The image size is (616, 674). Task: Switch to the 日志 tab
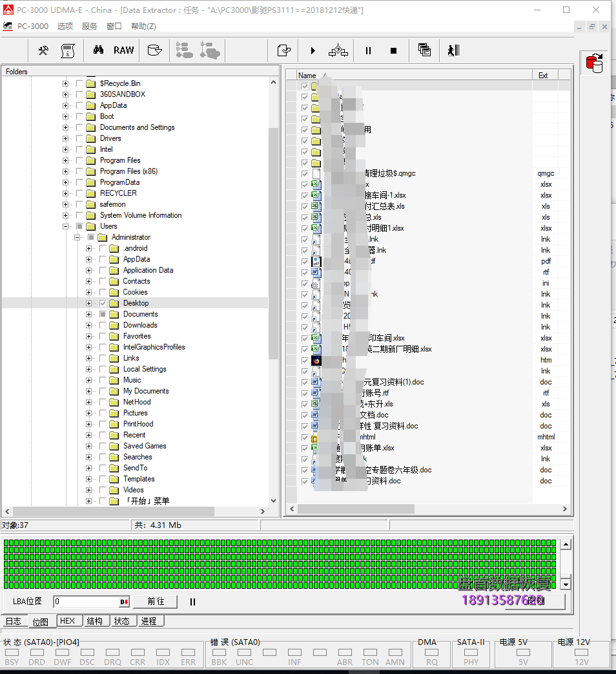click(x=14, y=621)
